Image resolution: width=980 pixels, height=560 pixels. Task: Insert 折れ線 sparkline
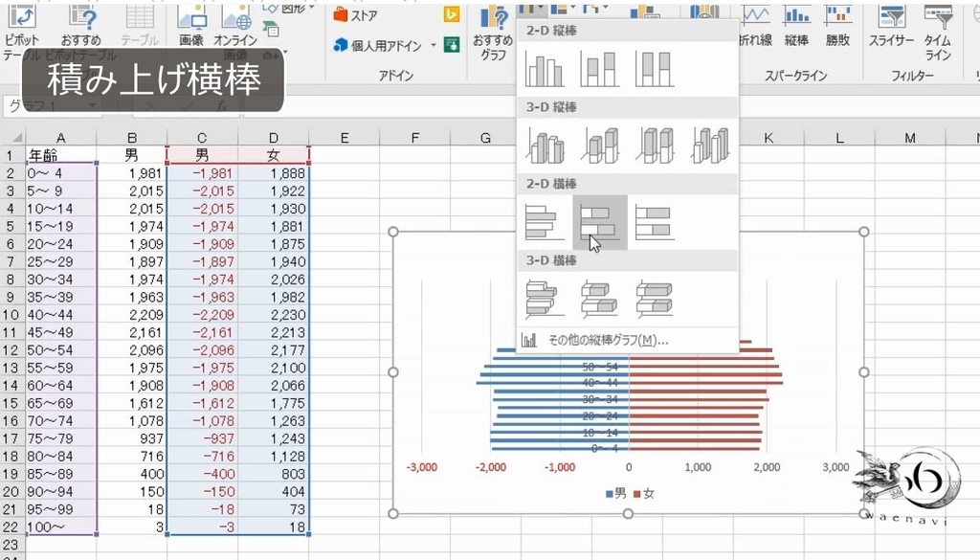click(x=755, y=26)
